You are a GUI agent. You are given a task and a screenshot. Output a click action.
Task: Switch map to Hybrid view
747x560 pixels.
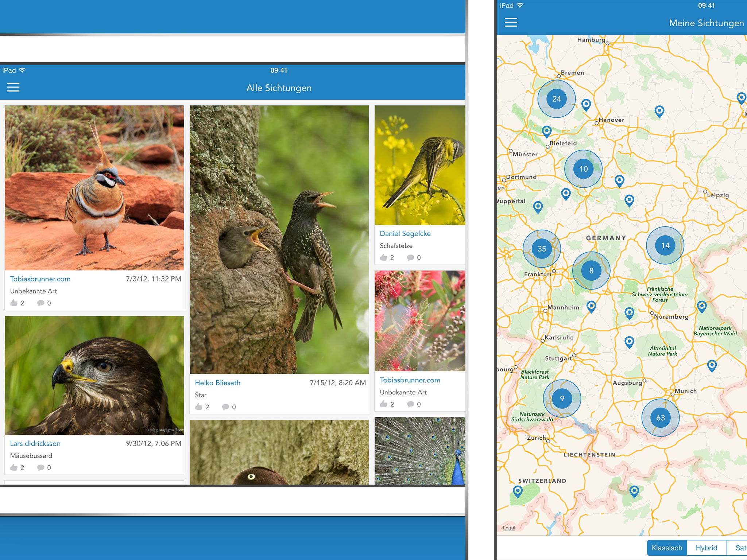tap(706, 548)
